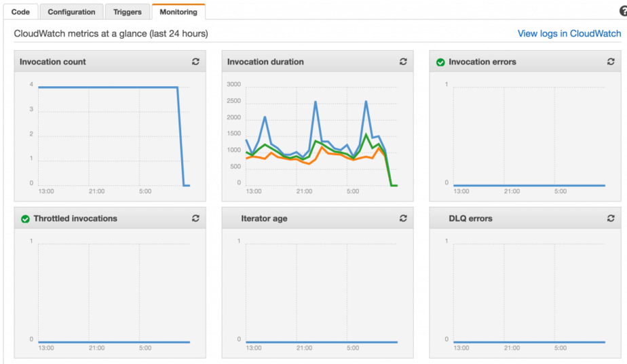Click green check icon beside Invocation errors
The image size is (627, 364).
(x=440, y=62)
